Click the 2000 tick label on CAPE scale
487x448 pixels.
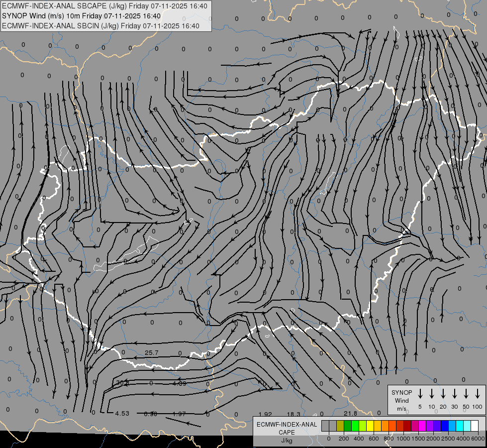(433, 439)
